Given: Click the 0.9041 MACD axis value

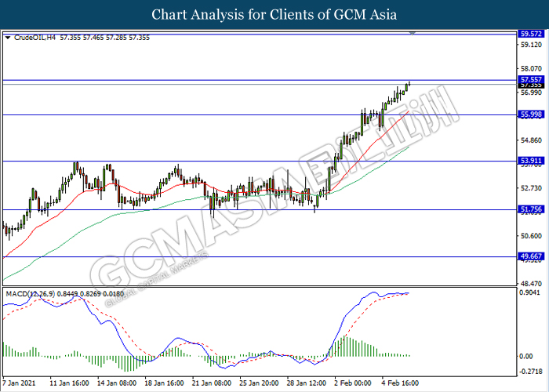Looking at the screenshot, I should coord(530,292).
